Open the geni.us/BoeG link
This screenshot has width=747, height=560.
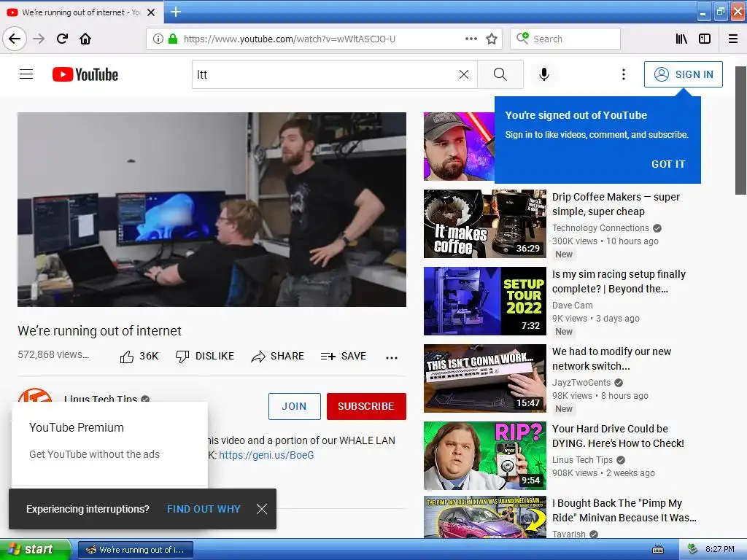tap(266, 455)
